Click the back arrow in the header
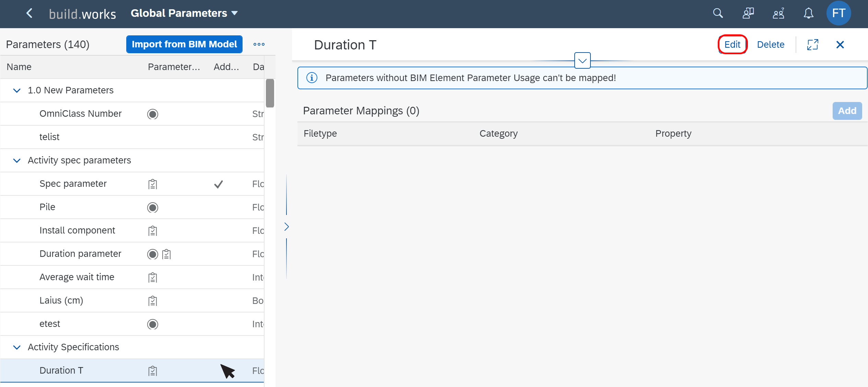The width and height of the screenshot is (868, 387). (30, 13)
